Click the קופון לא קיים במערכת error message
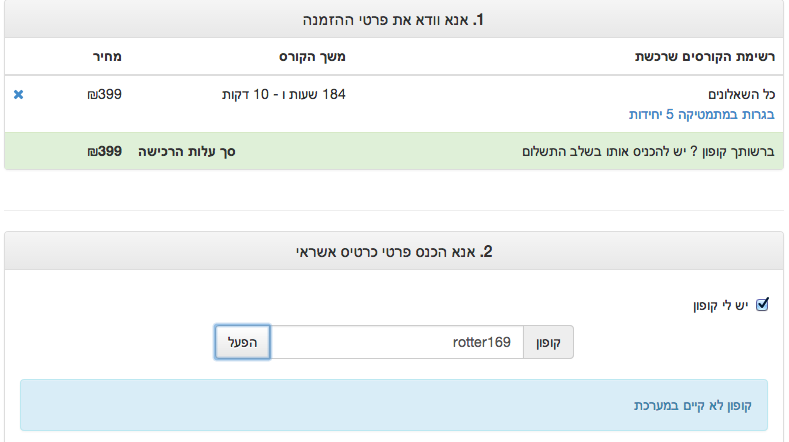Screen dimensions: 789x442 (694, 405)
